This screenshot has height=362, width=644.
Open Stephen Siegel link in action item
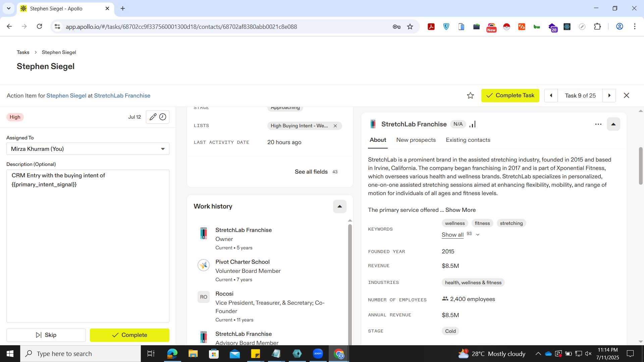(x=66, y=96)
